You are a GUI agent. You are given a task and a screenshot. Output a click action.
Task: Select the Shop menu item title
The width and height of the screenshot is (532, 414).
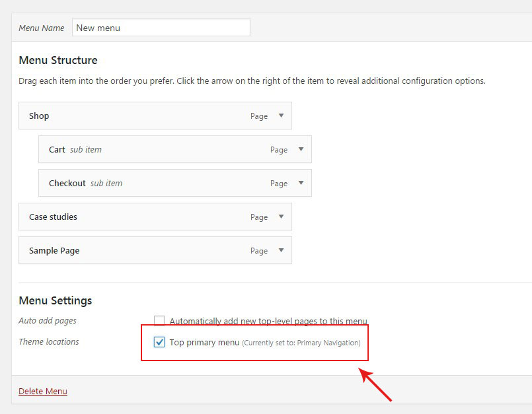[x=39, y=116]
